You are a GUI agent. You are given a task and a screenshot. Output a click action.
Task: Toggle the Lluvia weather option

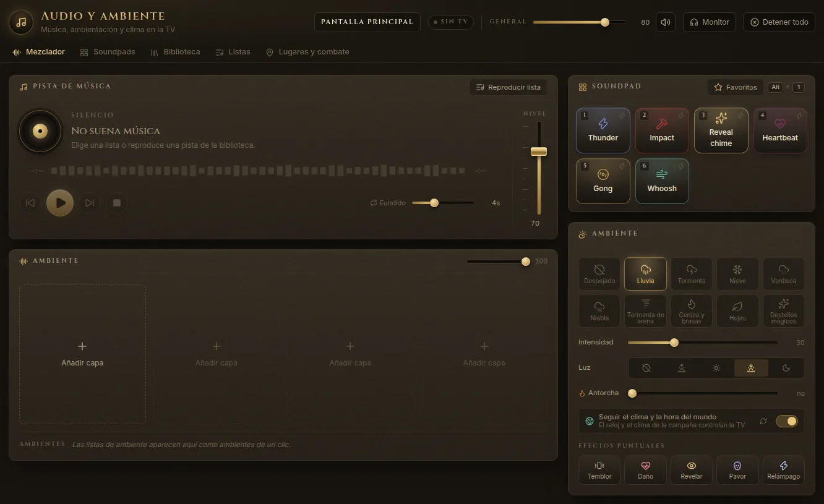(645, 274)
